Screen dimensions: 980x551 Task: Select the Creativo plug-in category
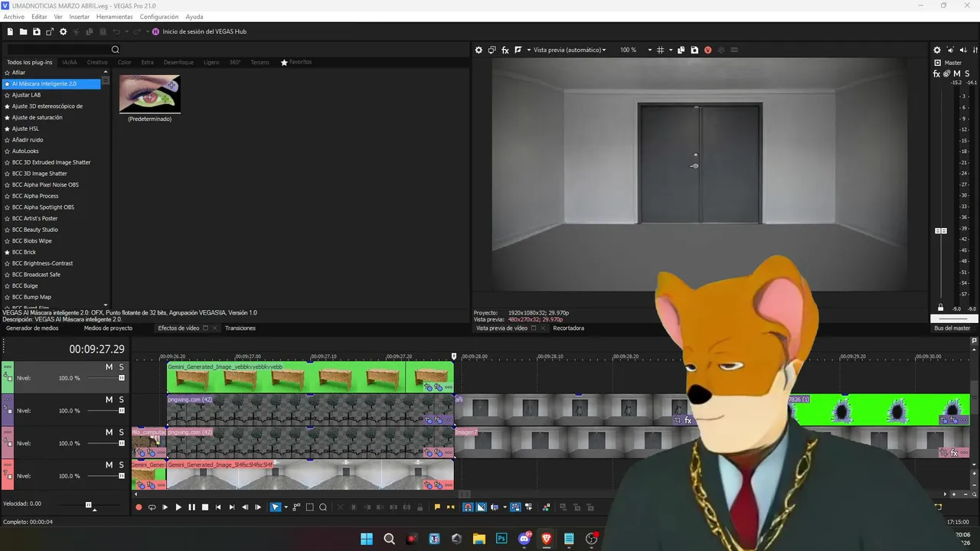[x=97, y=62]
